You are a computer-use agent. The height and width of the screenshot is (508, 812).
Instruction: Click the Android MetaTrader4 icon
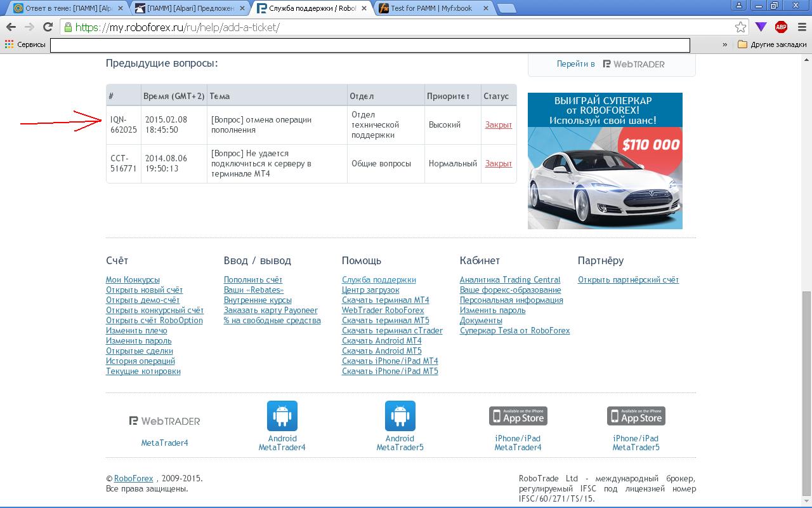282,416
